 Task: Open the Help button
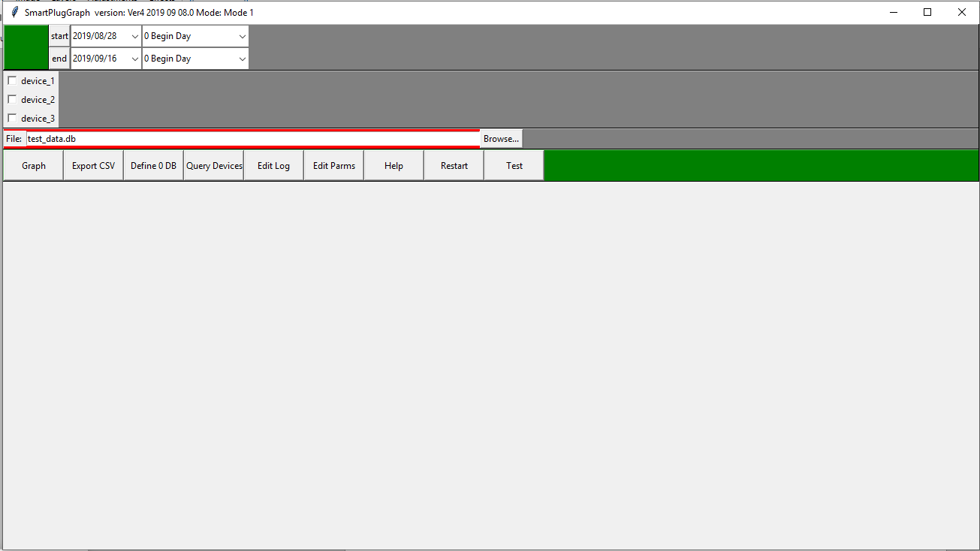(394, 166)
